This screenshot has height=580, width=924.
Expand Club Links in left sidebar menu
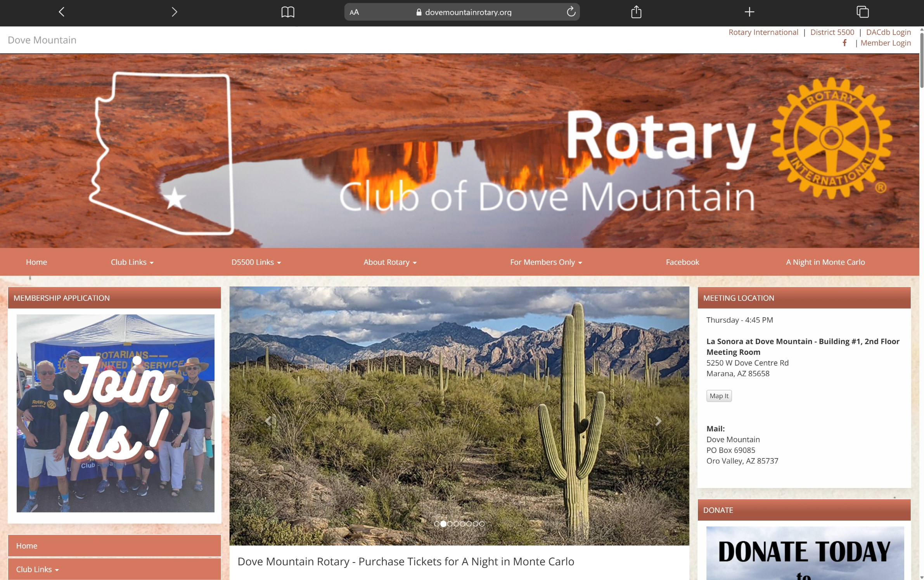pyautogui.click(x=114, y=569)
